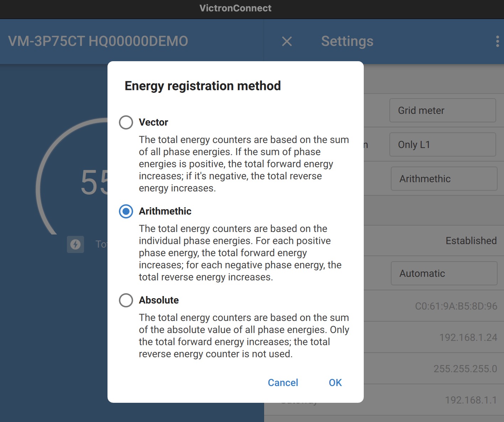Image resolution: width=504 pixels, height=422 pixels.
Task: Expand the Only L1 dropdown
Action: click(442, 144)
